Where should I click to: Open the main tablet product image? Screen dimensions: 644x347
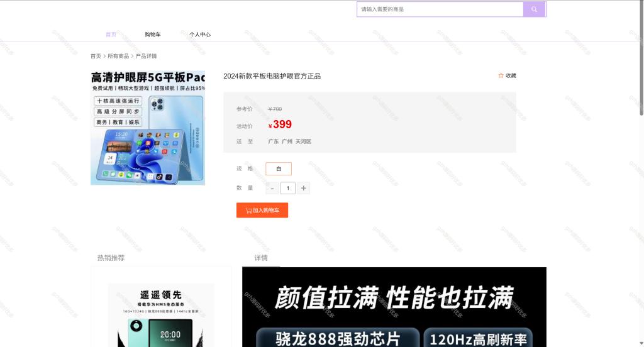(x=148, y=128)
